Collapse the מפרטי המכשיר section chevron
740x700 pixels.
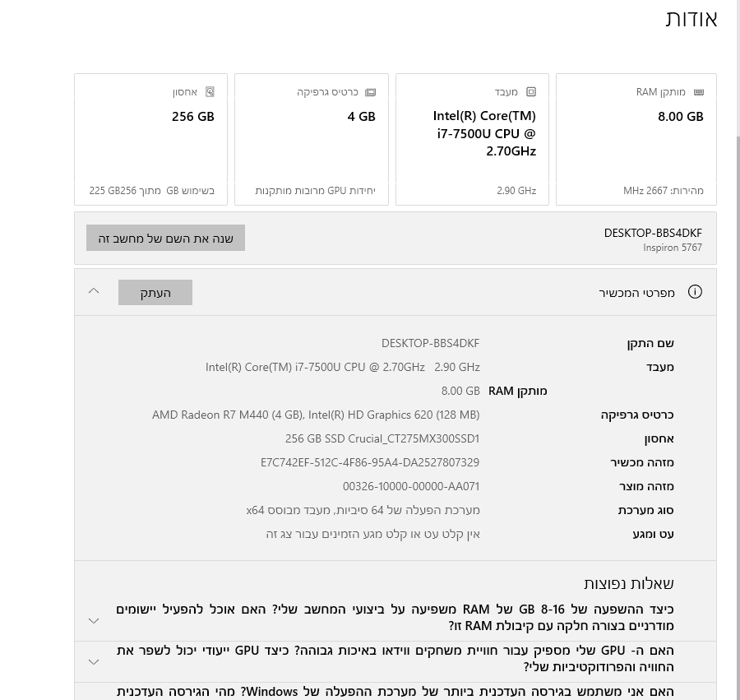[94, 291]
